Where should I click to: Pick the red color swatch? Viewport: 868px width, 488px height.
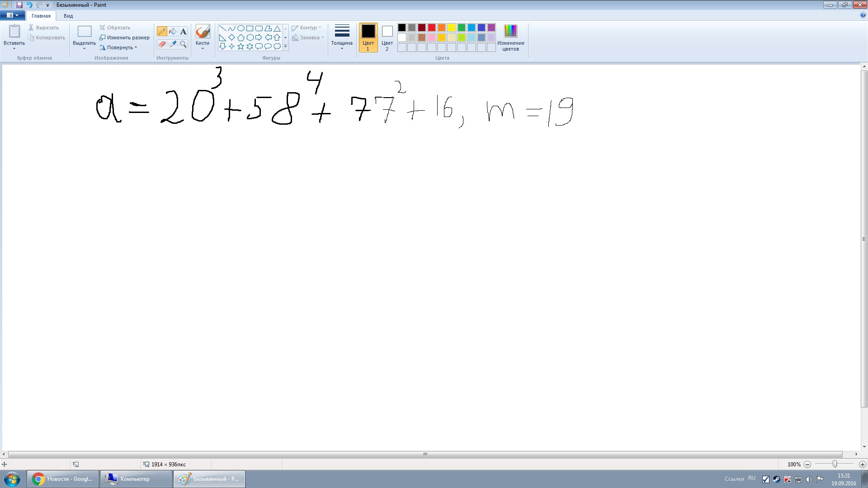[431, 28]
